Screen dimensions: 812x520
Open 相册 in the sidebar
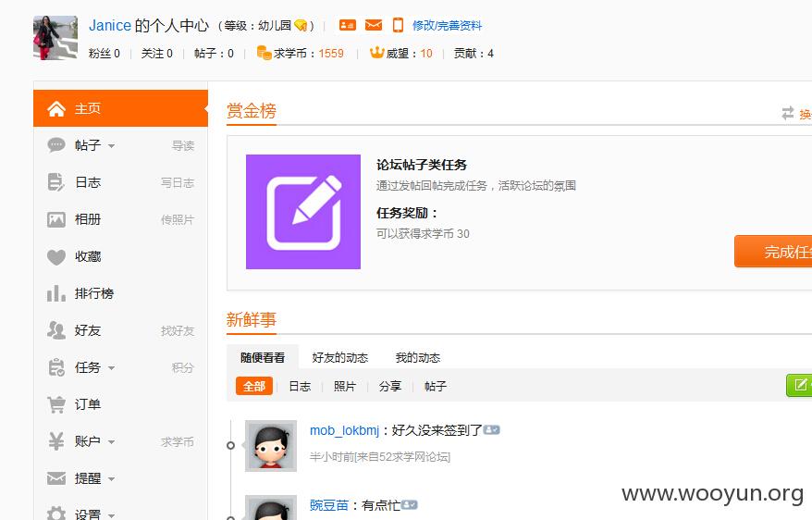[88, 219]
